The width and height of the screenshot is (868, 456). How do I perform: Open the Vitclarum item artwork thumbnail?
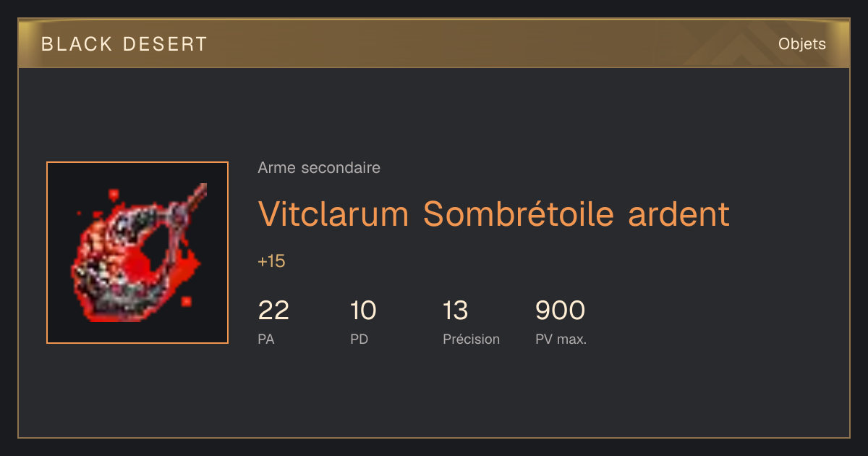pos(137,253)
